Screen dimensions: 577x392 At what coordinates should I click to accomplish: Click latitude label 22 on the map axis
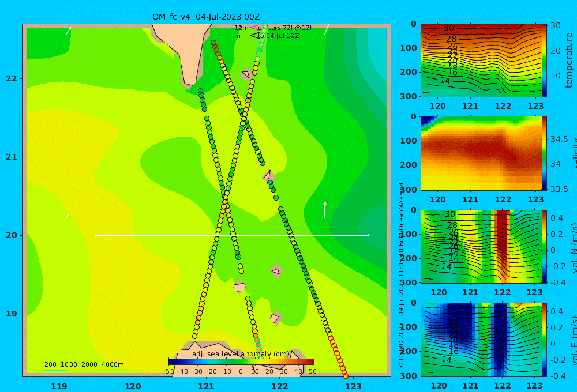tap(12, 78)
